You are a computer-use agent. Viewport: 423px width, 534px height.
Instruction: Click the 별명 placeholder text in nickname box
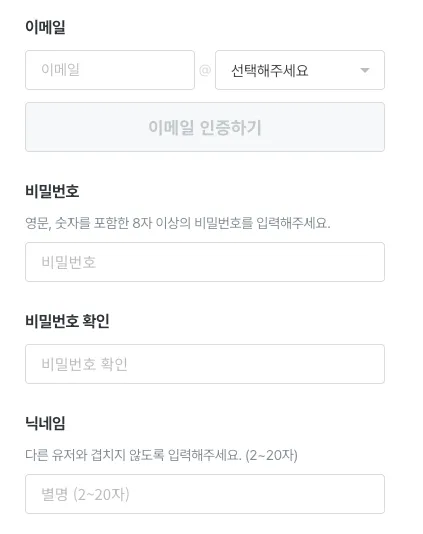(x=54, y=494)
